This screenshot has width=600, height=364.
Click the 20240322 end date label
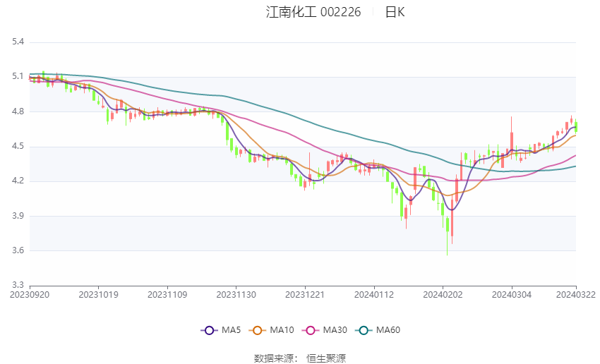(576, 294)
